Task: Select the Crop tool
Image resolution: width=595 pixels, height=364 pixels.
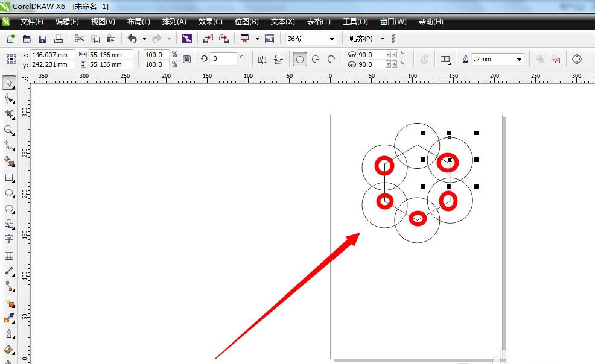Action: click(9, 114)
